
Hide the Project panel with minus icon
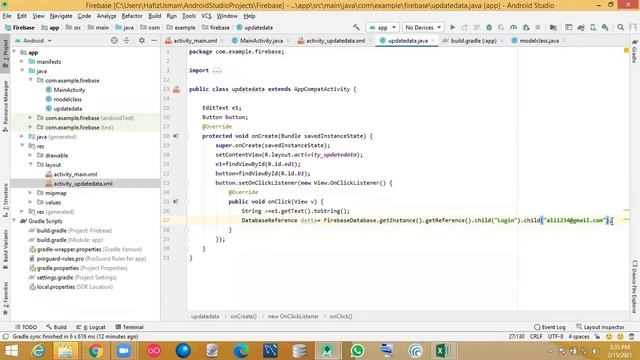point(154,40)
